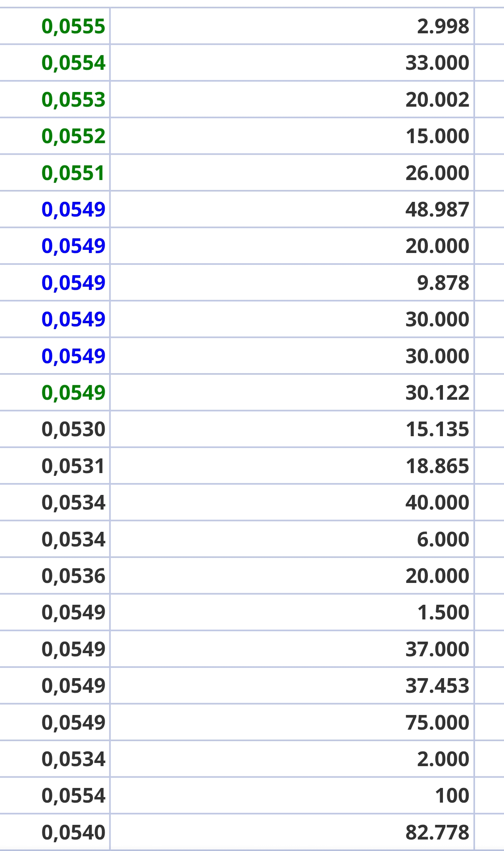Click the quantity 82.778
The height and width of the screenshot is (851, 504).
437,832
